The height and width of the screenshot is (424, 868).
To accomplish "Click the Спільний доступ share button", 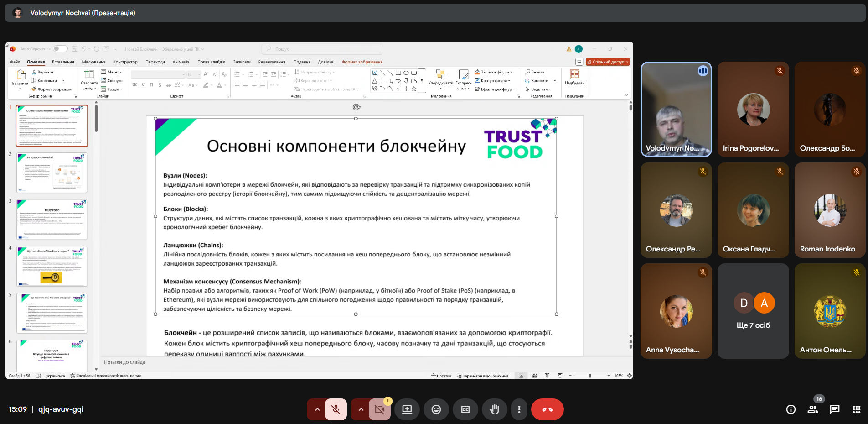I will 608,61.
